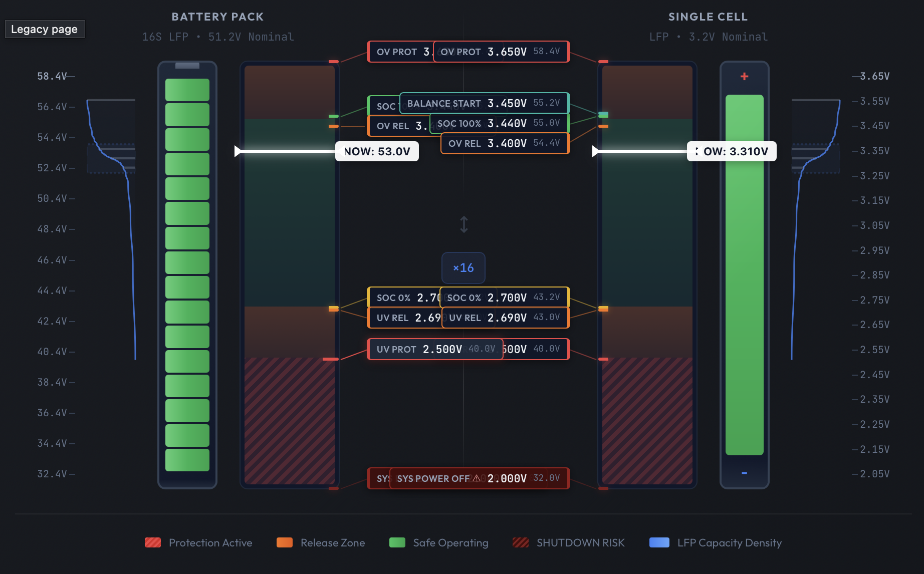Switch to the BATTERY PACK header
The height and width of the screenshot is (574, 924).
tap(217, 17)
